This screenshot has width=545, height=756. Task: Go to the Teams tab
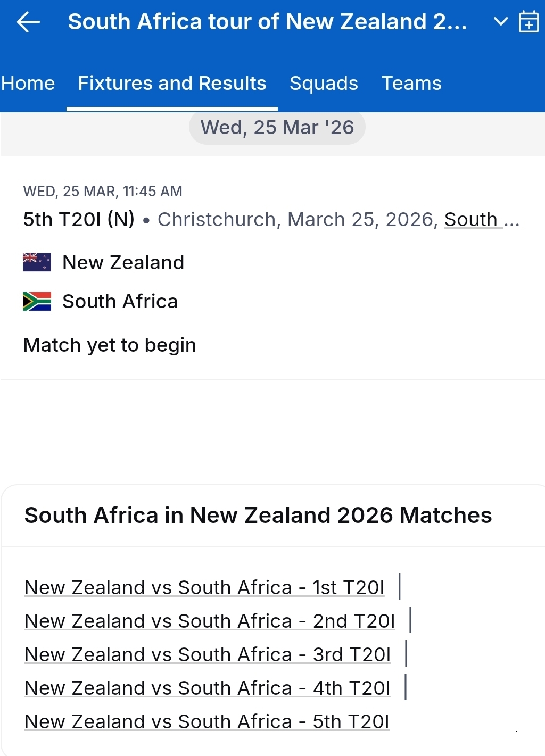(411, 84)
